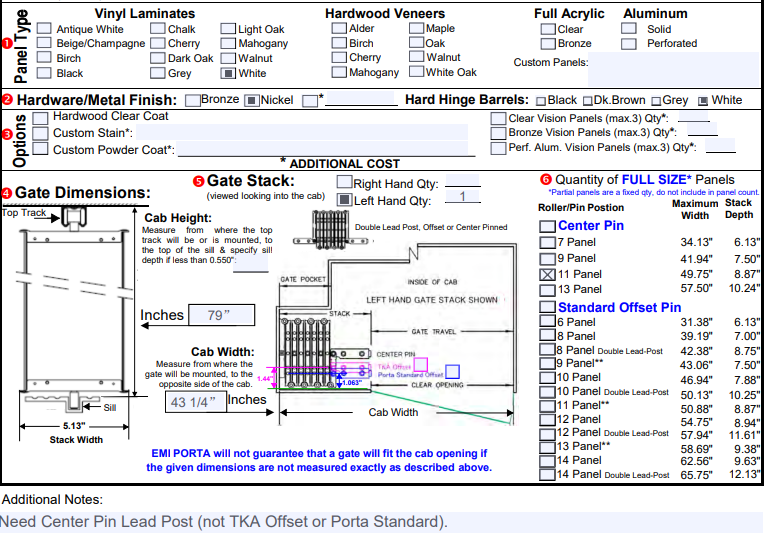Check the Antique White vinyl laminate box
Viewport: 765px width, 533px height.
(x=44, y=28)
